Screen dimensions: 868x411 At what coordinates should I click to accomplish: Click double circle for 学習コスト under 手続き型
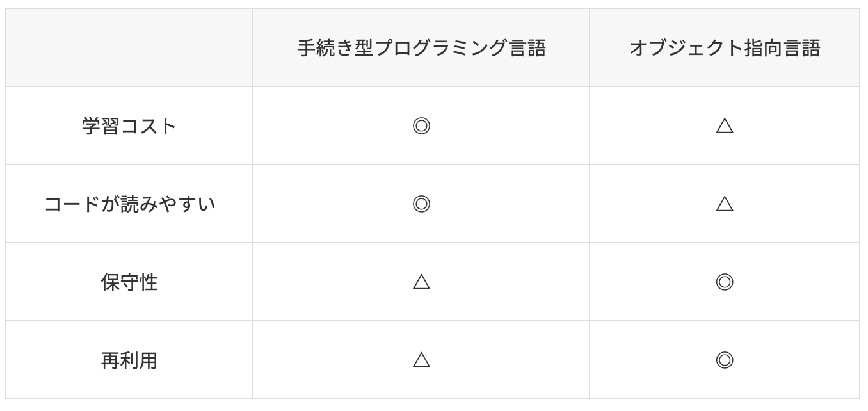pos(421,126)
